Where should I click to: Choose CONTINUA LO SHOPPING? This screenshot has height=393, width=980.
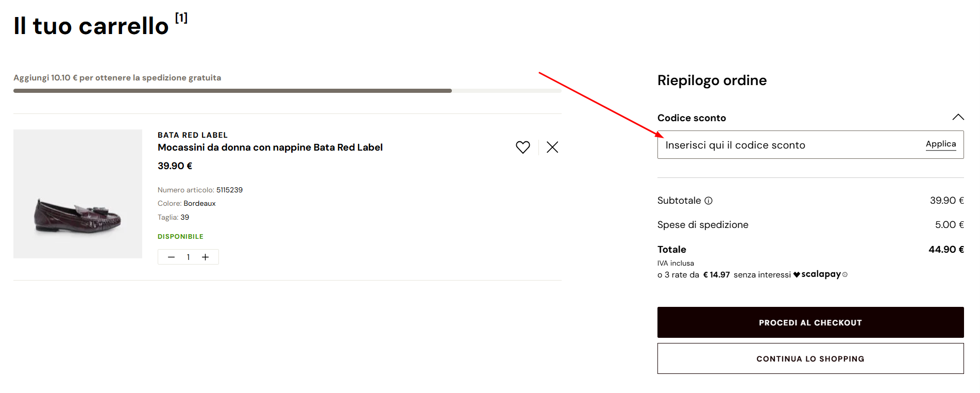coord(810,358)
